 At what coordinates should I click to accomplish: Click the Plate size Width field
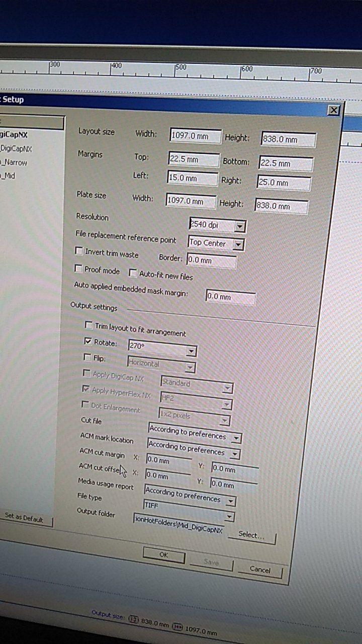click(x=191, y=201)
